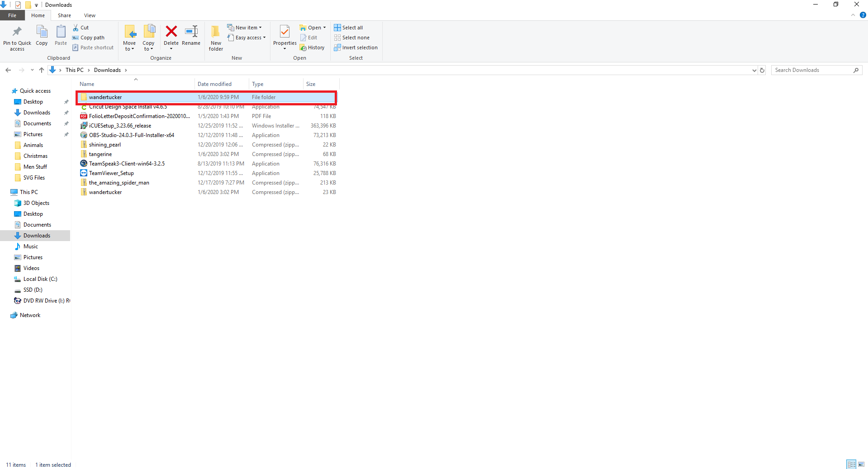Click Copy path in Clipboard group
This screenshot has width=868, height=469.
(x=88, y=38)
